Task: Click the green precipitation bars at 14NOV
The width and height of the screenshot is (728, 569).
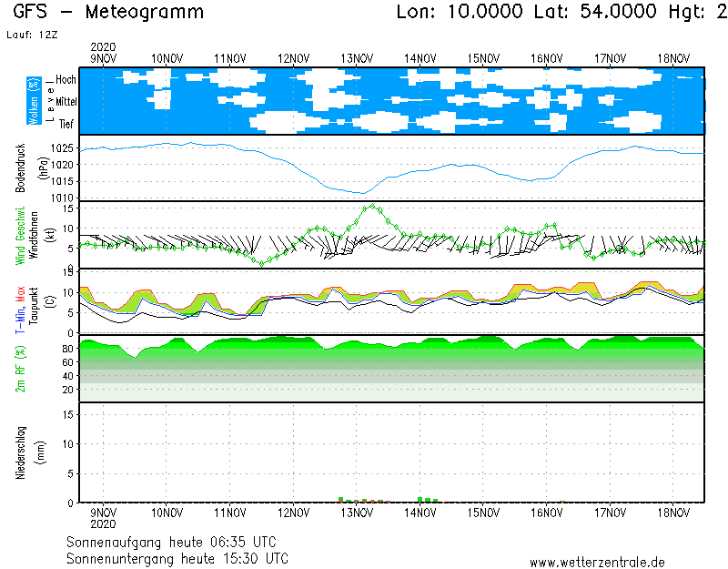Action: (x=428, y=500)
